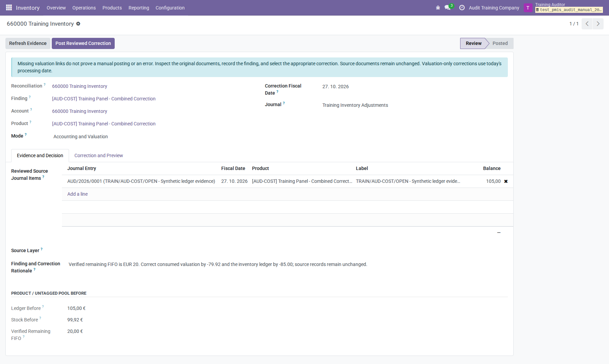609x364 pixels.
Task: Open the Finding AUD-COST Training Panel link
Action: (104, 99)
